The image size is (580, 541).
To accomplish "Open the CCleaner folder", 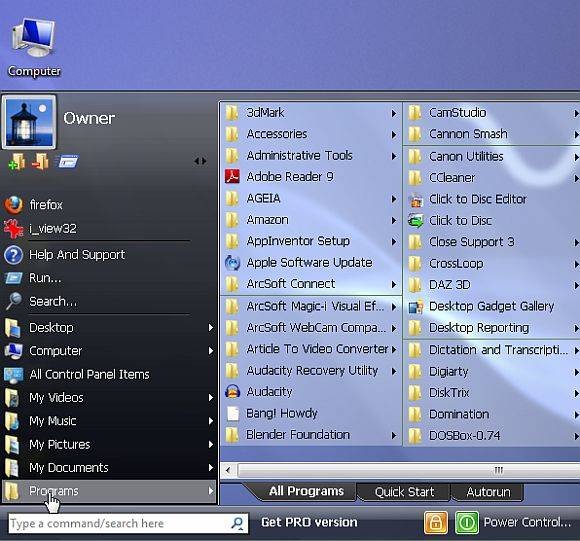I will 492,178.
